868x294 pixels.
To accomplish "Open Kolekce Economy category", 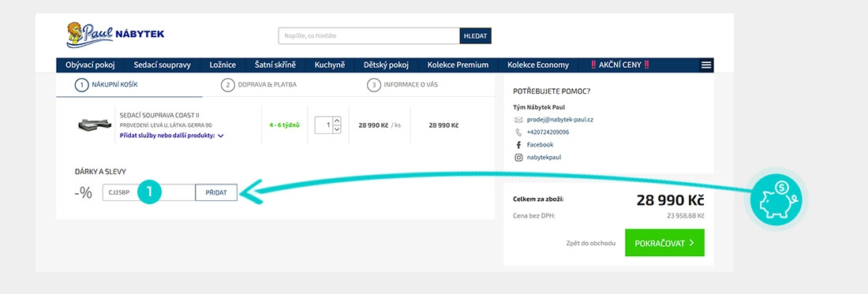I will [x=538, y=65].
